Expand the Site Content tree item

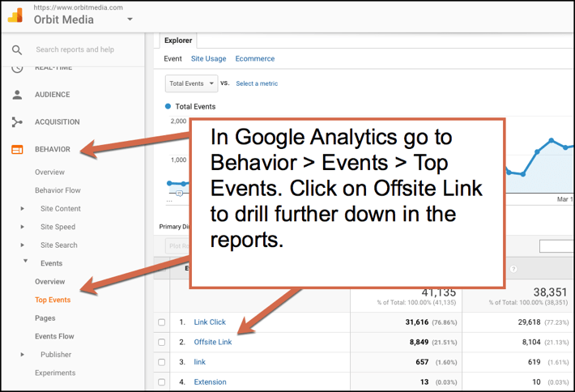point(23,209)
